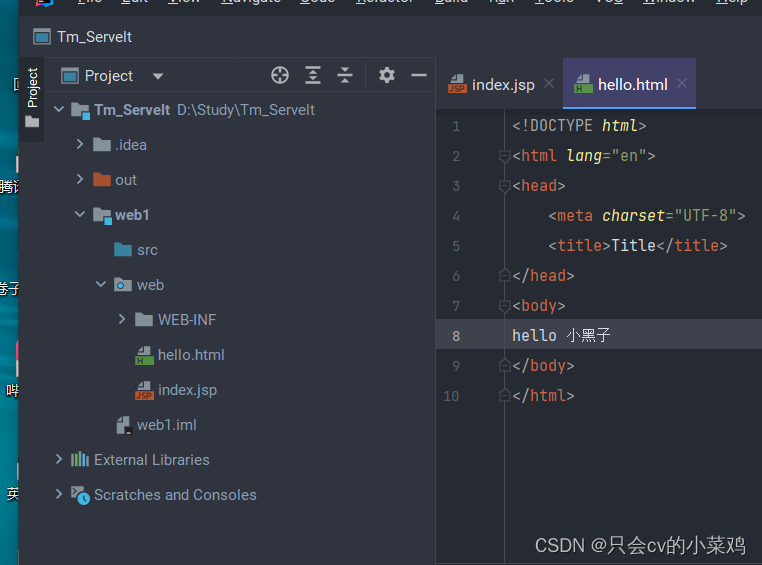Expand the .idea folder
The image size is (762, 565).
(80, 145)
